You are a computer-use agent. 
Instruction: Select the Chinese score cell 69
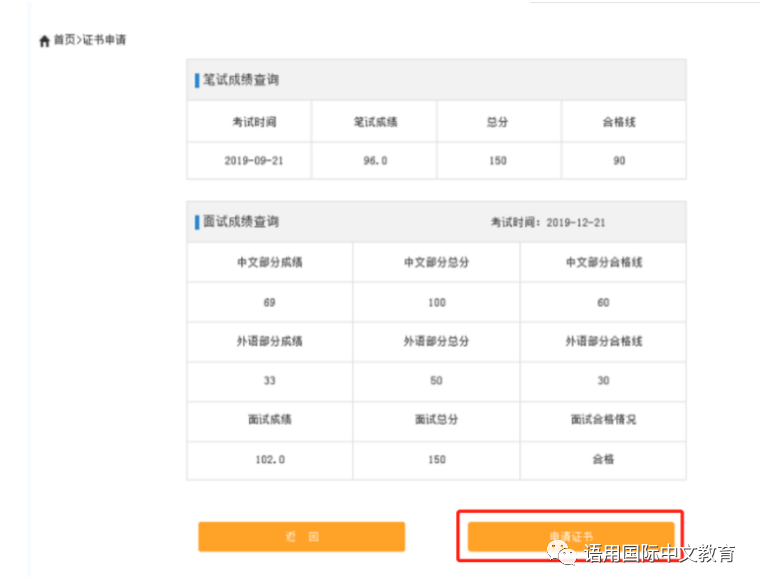point(269,302)
